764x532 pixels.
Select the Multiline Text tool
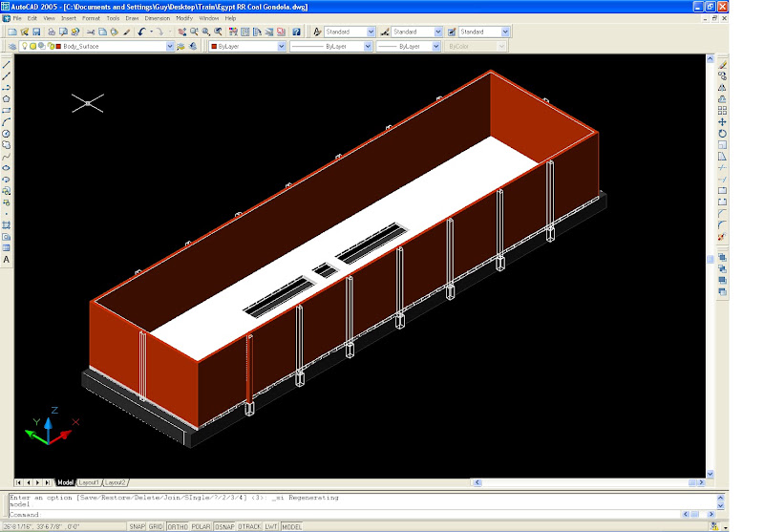[x=7, y=260]
